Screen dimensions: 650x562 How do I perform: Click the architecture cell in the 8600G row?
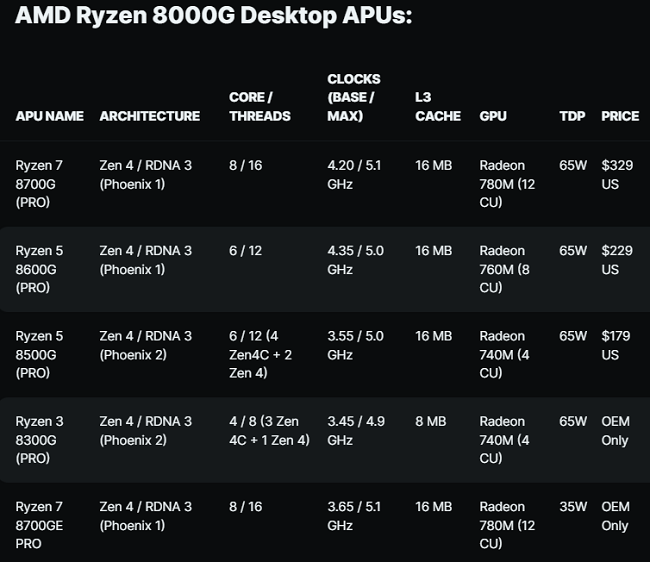pyautogui.click(x=146, y=260)
